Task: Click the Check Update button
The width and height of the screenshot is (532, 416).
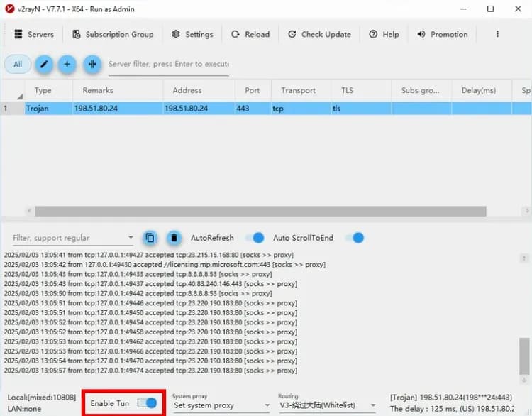Action: [x=318, y=34]
